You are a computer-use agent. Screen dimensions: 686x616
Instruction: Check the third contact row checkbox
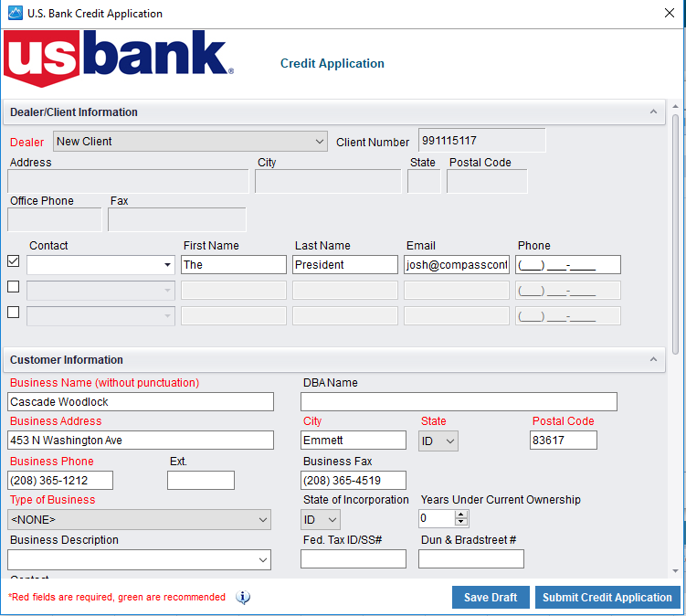[x=14, y=313]
